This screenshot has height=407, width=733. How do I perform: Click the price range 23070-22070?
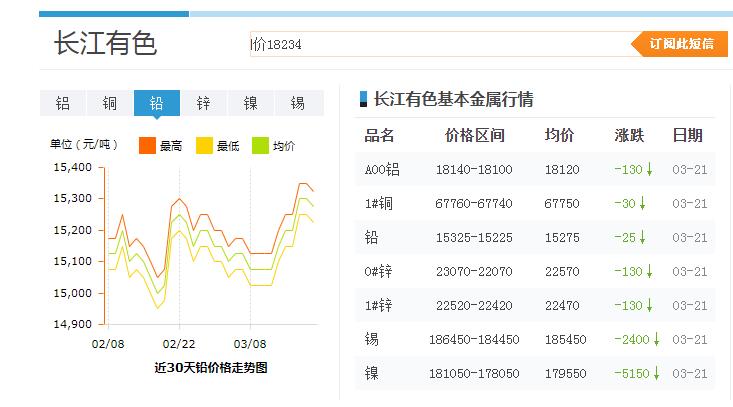pos(474,272)
